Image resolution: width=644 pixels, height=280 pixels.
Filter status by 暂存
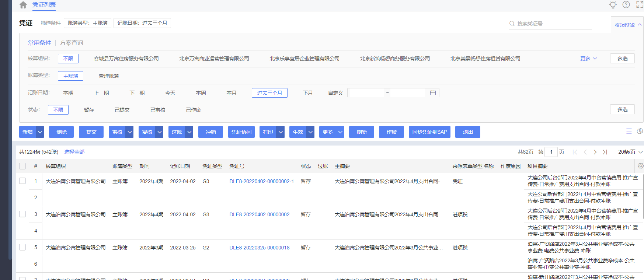[89, 110]
